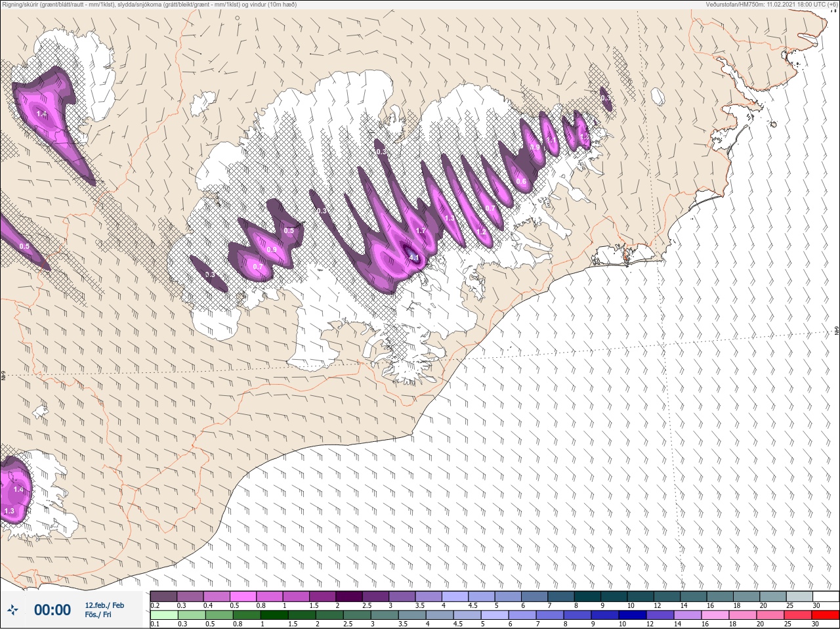The height and width of the screenshot is (629, 840).
Task: Click the 0.2 legend scale value
Action: [x=155, y=605]
